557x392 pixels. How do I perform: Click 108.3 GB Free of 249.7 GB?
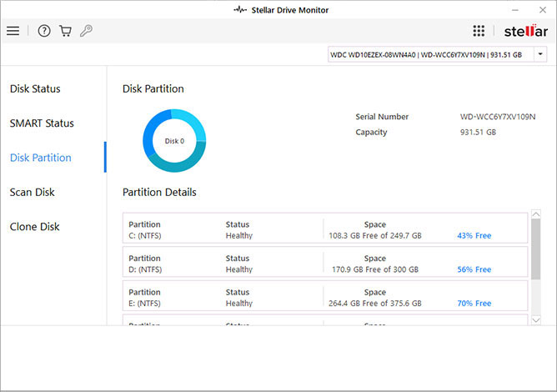[375, 236]
